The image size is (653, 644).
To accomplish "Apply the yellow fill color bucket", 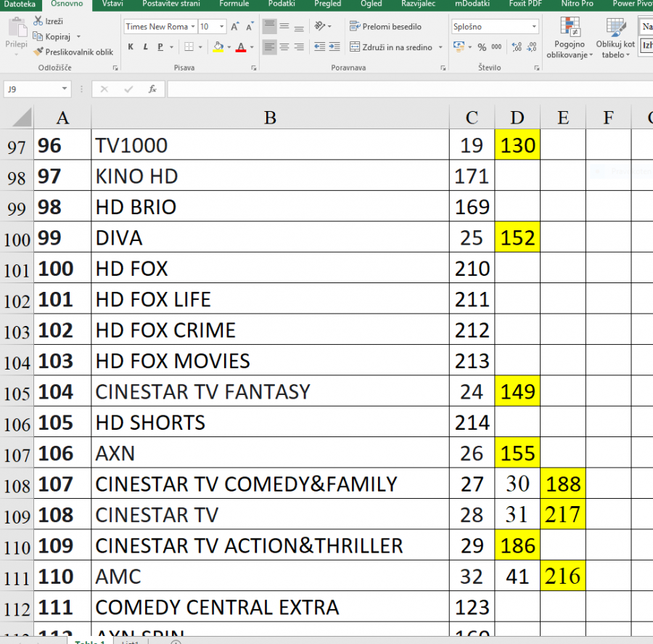I will (218, 47).
